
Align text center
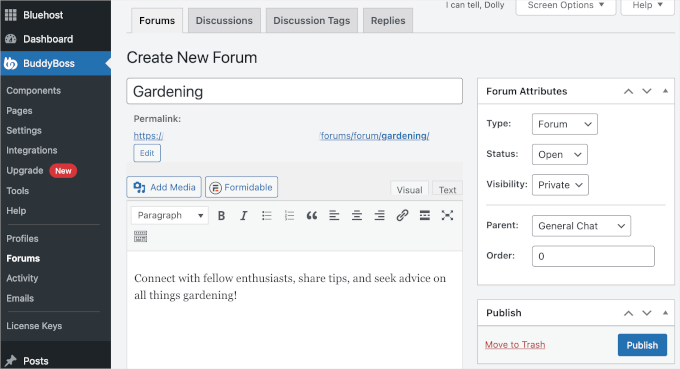[x=357, y=216]
